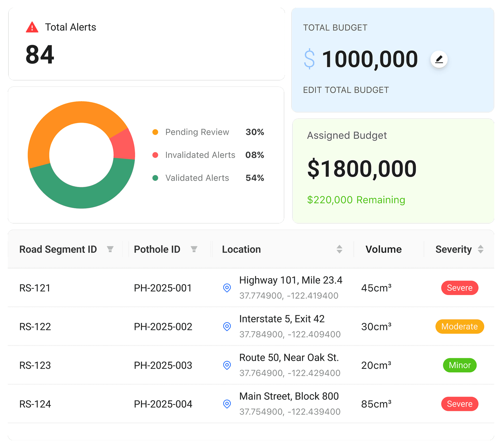Sort table by Severity column arrows

(480, 249)
